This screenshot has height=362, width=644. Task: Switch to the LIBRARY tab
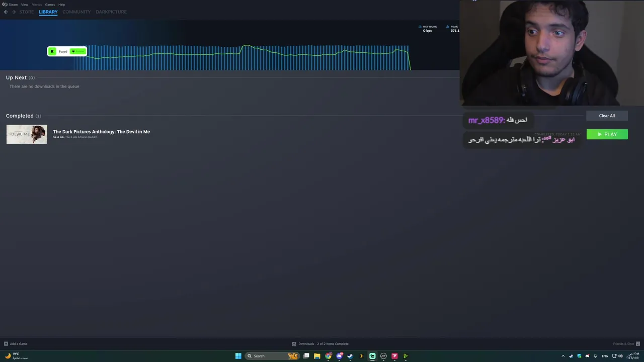pos(48,12)
